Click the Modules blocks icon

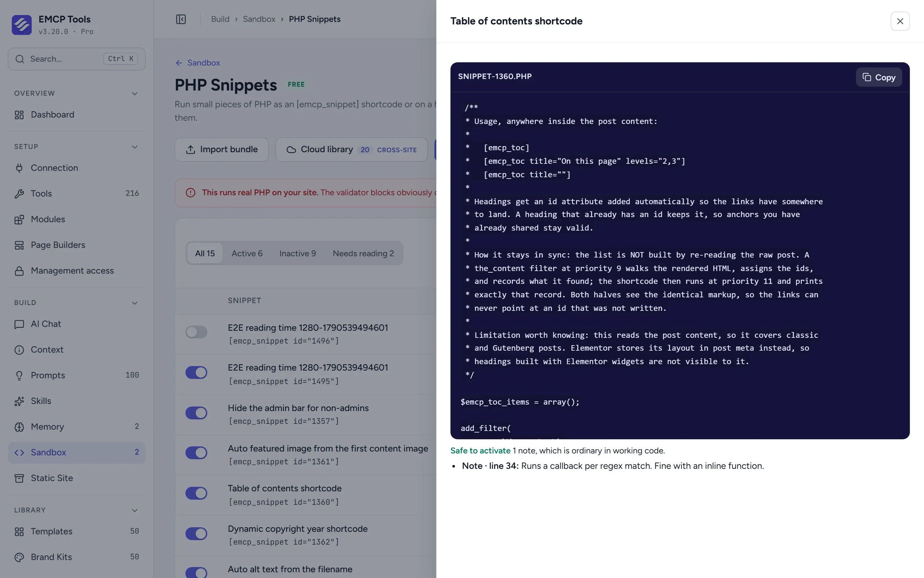pos(19,219)
